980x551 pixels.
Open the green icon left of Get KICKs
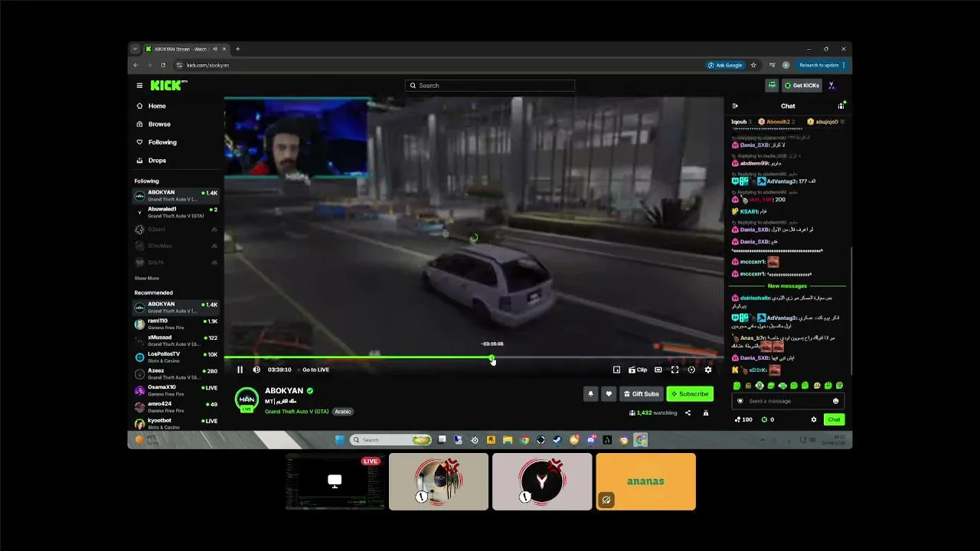pyautogui.click(x=772, y=86)
